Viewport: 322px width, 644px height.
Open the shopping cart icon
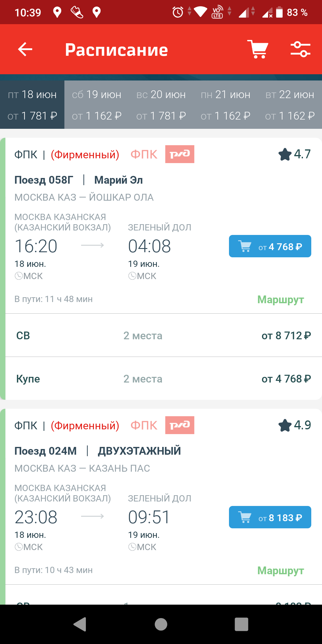(x=258, y=49)
